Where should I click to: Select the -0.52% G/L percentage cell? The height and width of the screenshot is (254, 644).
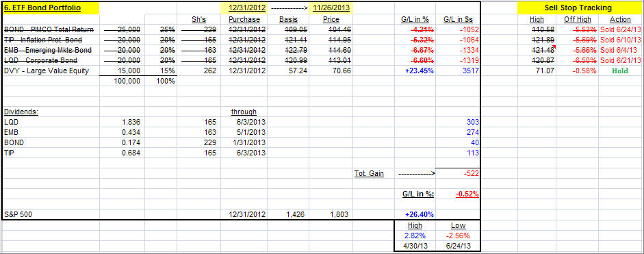[458, 194]
